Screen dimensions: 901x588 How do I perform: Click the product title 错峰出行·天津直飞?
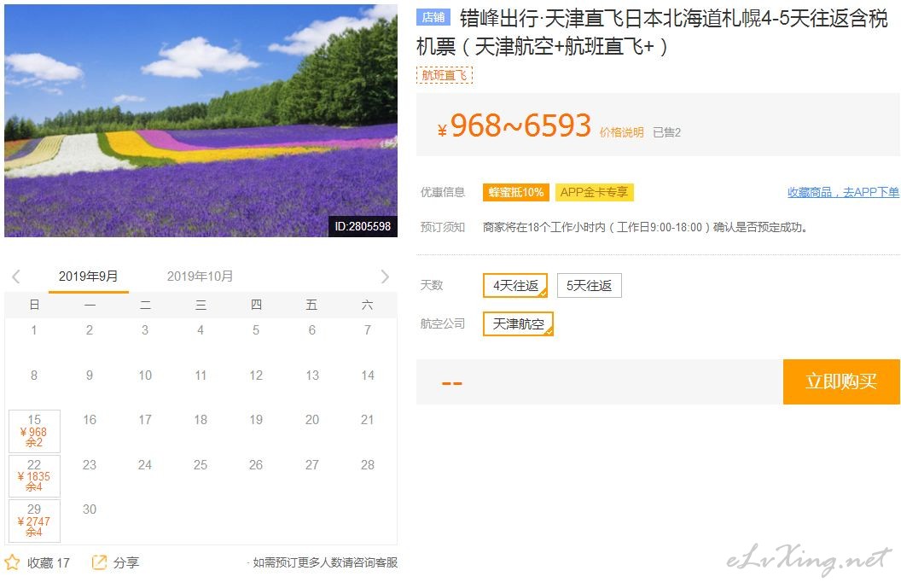click(x=652, y=32)
